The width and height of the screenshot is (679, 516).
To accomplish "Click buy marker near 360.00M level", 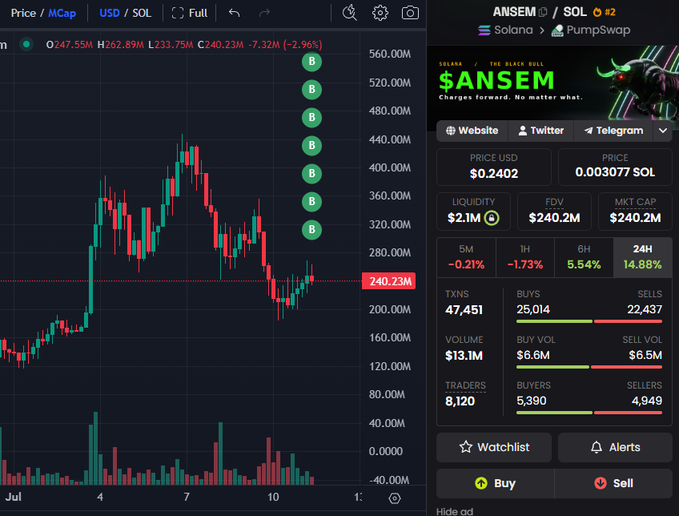I will point(311,202).
